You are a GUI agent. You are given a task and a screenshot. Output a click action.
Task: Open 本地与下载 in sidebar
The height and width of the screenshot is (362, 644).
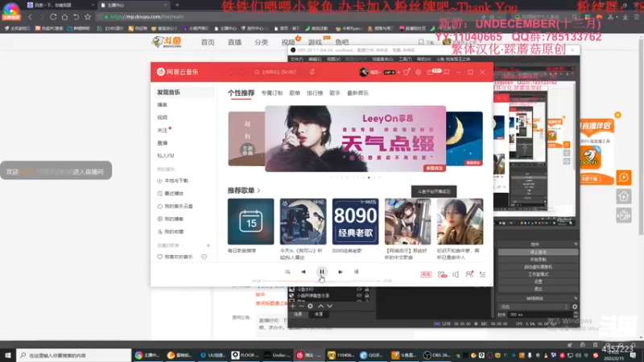184,180
